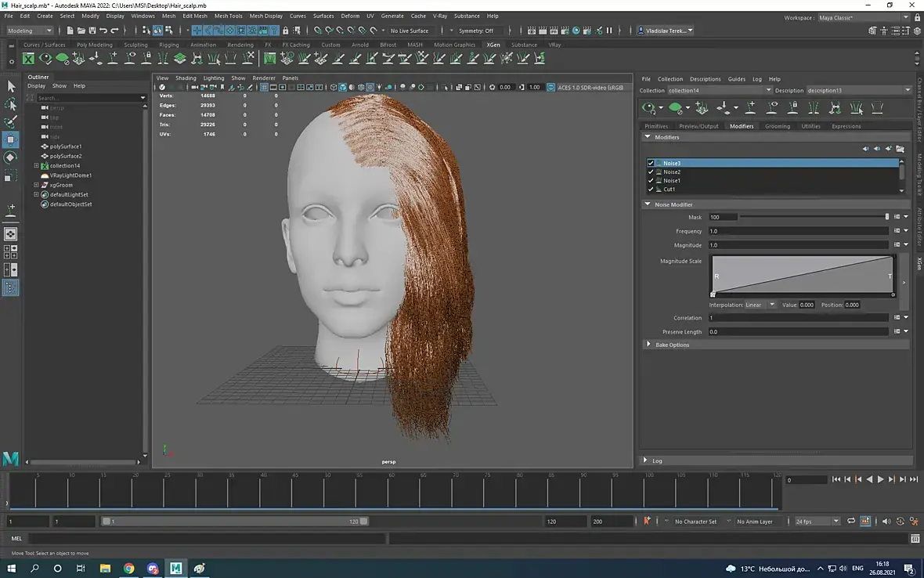924x578 pixels.
Task: Click the Paint selection tool
Action: tap(11, 122)
